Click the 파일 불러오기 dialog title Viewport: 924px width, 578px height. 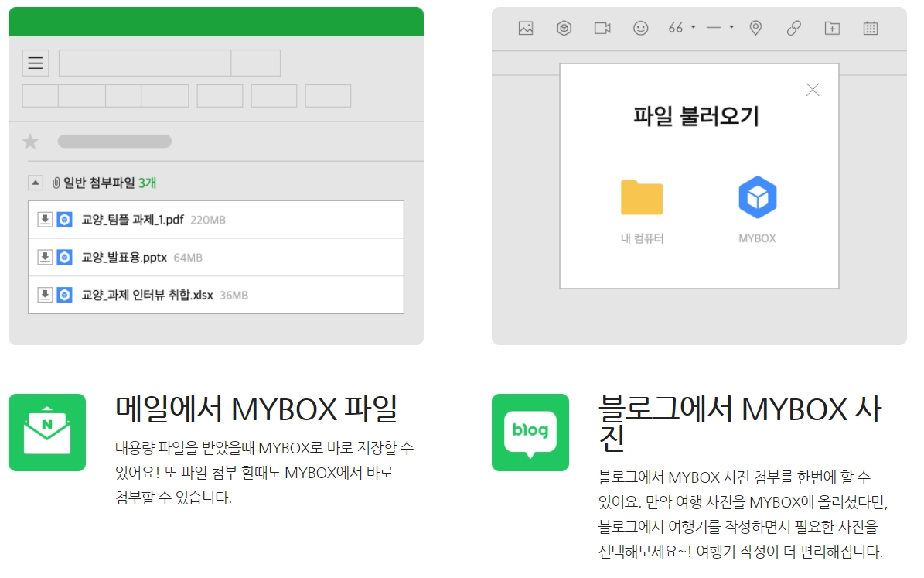(697, 115)
